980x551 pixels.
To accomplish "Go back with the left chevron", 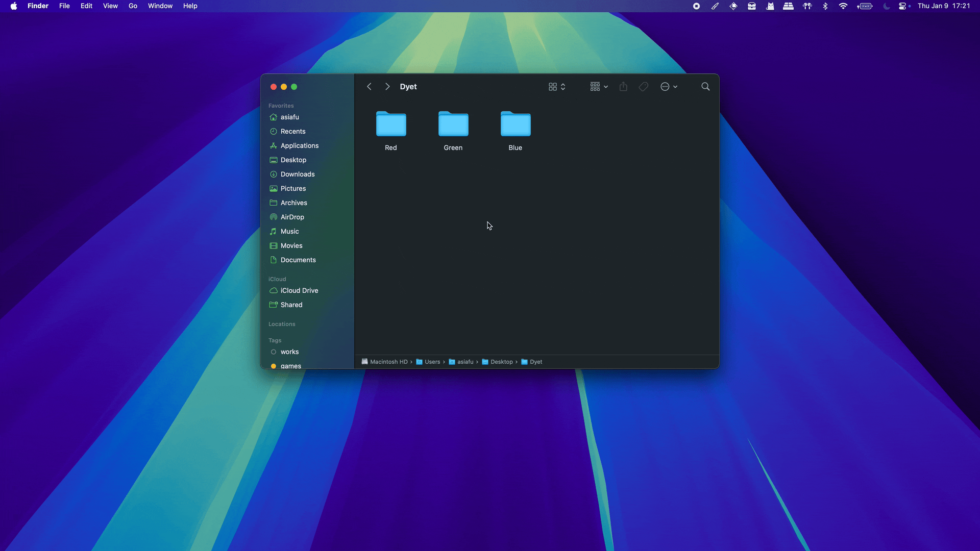I will [x=369, y=87].
